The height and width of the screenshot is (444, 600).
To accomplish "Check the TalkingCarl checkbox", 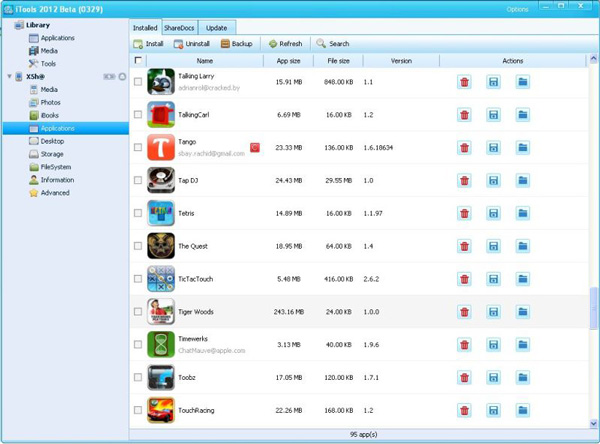I will point(138,114).
